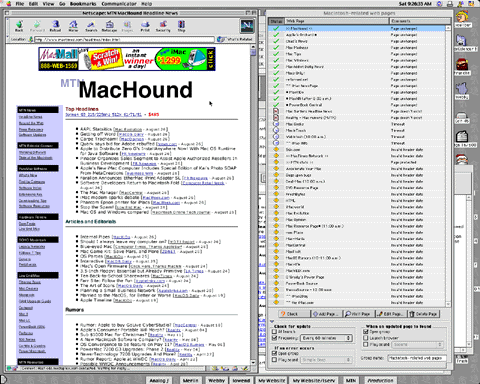Open the Simple Beep sound dropdown
This screenshot has height=384, width=480.
pyautogui.click(x=326, y=360)
